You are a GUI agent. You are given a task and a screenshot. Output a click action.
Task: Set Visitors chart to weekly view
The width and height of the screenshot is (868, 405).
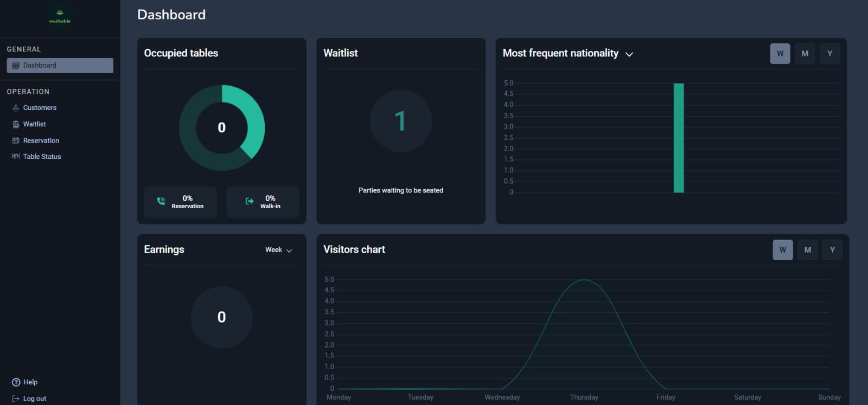(782, 250)
